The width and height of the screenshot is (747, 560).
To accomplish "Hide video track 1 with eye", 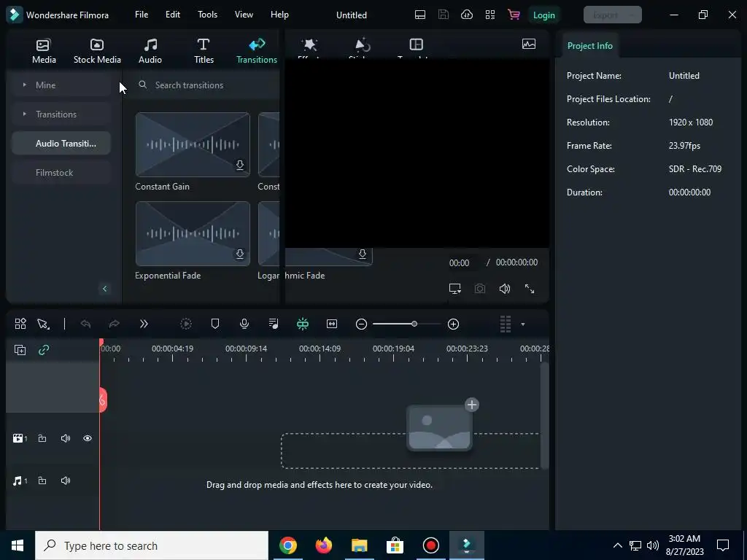I will pyautogui.click(x=88, y=438).
